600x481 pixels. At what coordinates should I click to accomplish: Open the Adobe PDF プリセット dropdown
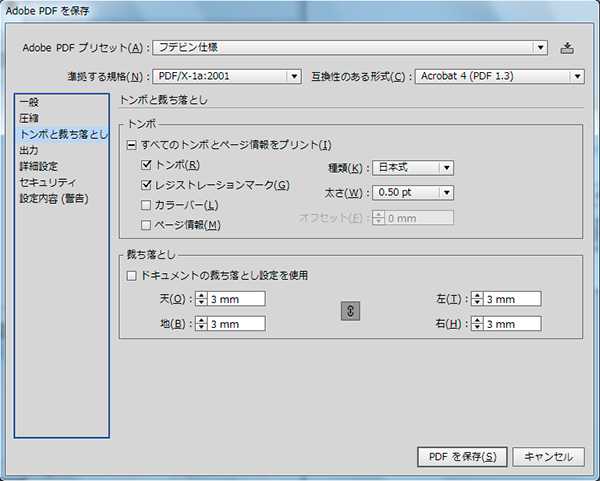click(350, 47)
